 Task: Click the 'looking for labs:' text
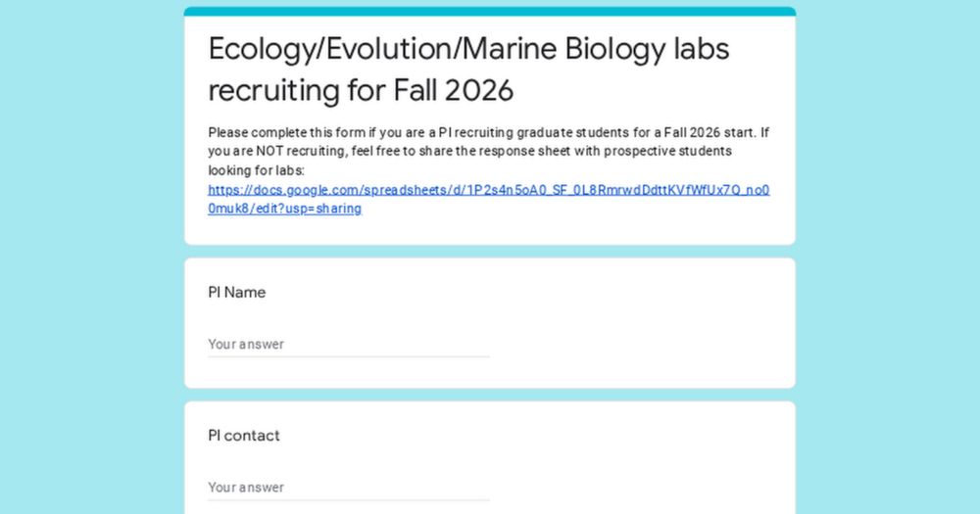[x=256, y=170]
